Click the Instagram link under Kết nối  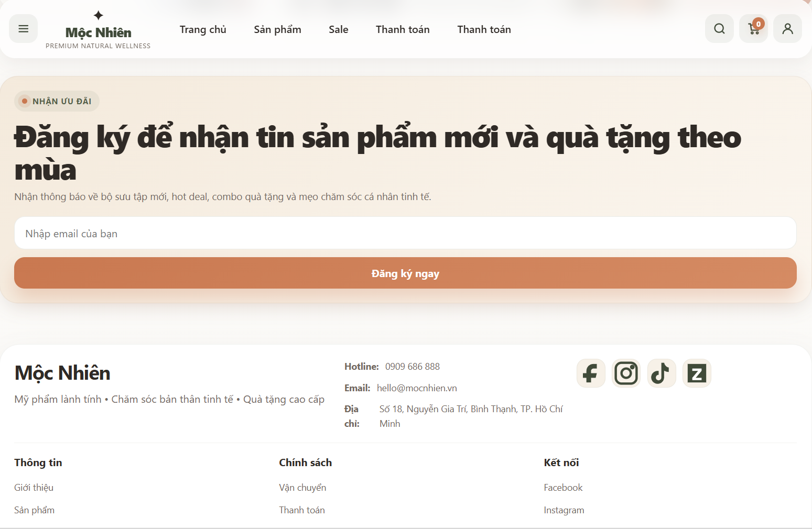tap(564, 510)
